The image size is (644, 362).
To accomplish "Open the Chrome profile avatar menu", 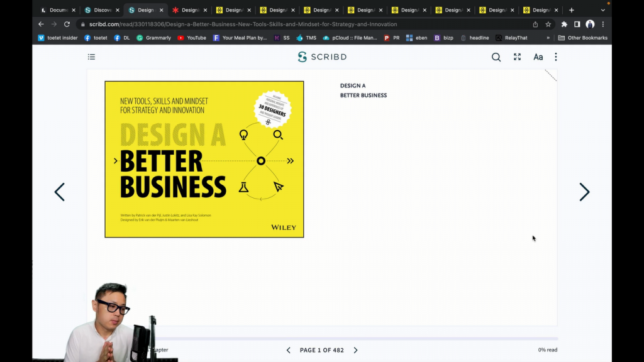I will [x=590, y=25].
